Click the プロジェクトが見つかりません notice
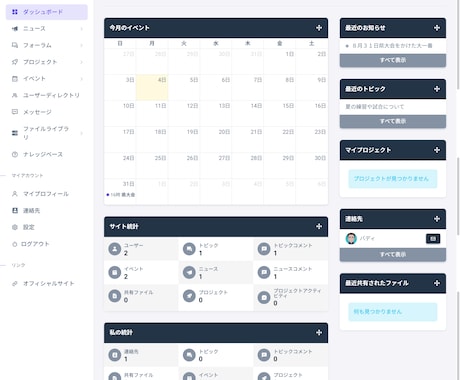This screenshot has width=460, height=380. point(393,179)
